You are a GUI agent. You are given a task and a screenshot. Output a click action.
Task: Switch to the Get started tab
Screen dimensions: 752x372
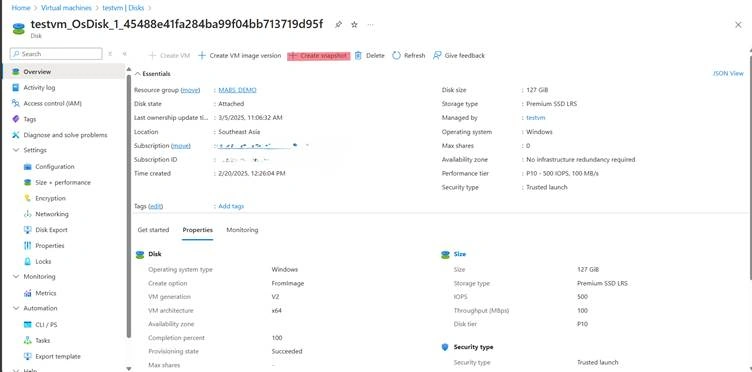(153, 230)
